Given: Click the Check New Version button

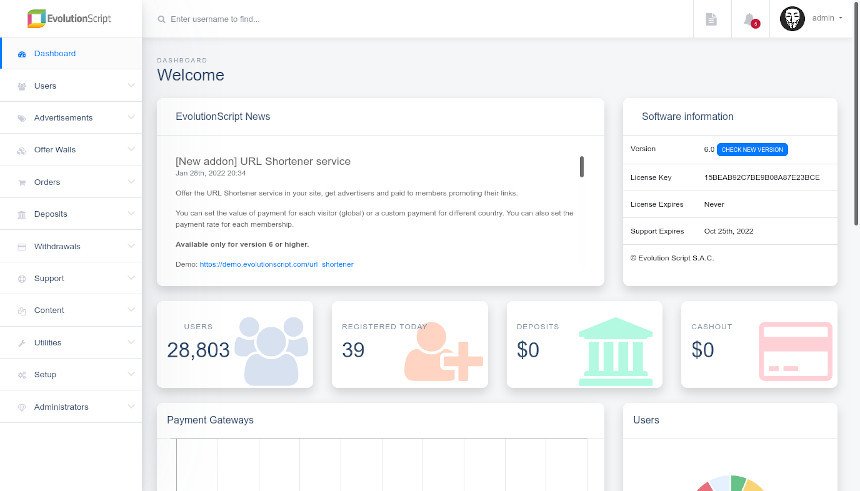Looking at the screenshot, I should point(752,150).
